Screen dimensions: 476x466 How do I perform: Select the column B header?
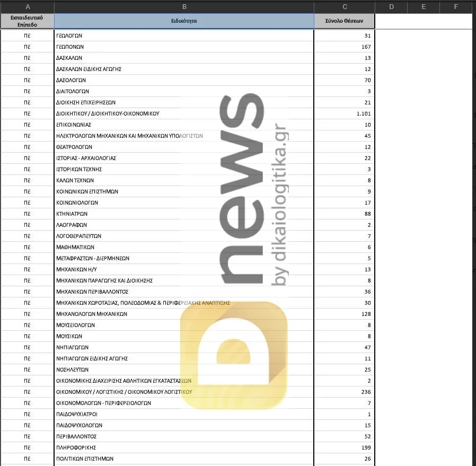(184, 7)
